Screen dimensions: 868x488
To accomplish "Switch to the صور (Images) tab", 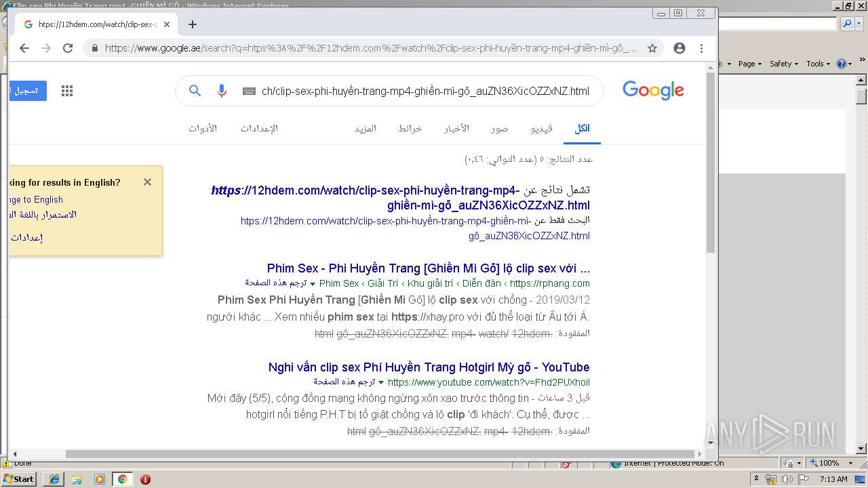I will pyautogui.click(x=500, y=128).
